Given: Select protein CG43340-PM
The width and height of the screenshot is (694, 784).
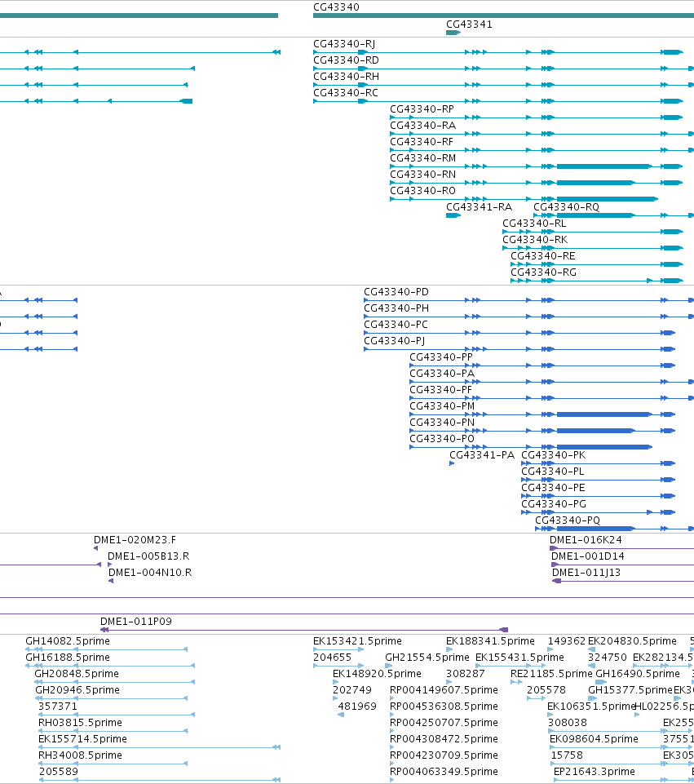Looking at the screenshot, I should click(442, 406).
